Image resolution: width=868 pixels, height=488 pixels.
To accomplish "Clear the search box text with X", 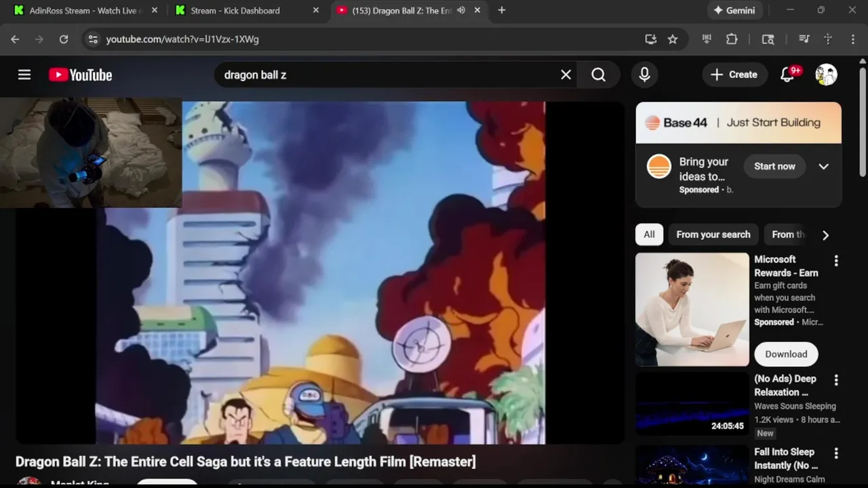I will click(566, 75).
